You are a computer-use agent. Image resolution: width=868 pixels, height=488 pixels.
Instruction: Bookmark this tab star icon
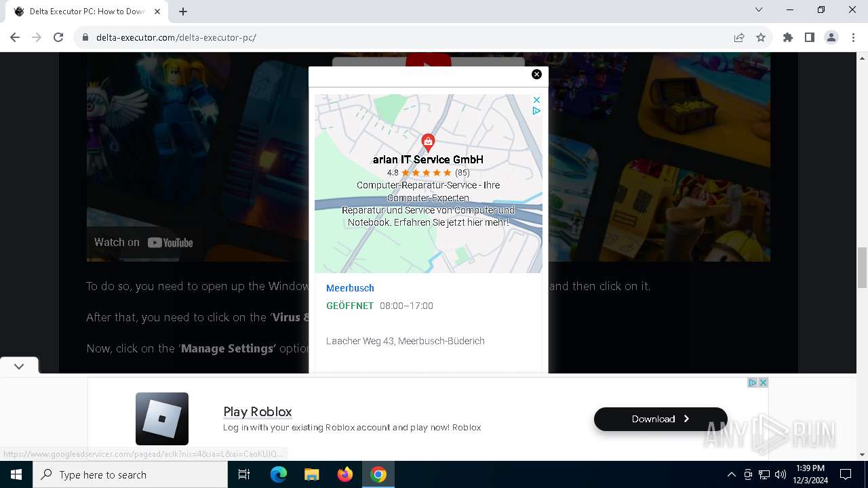point(761,37)
